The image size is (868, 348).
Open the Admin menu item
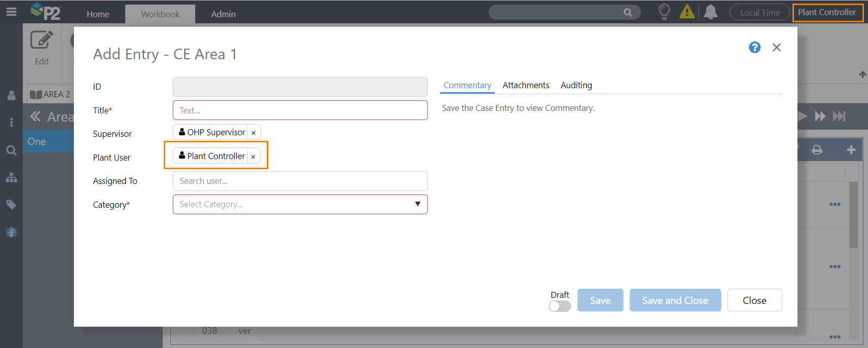tap(223, 14)
